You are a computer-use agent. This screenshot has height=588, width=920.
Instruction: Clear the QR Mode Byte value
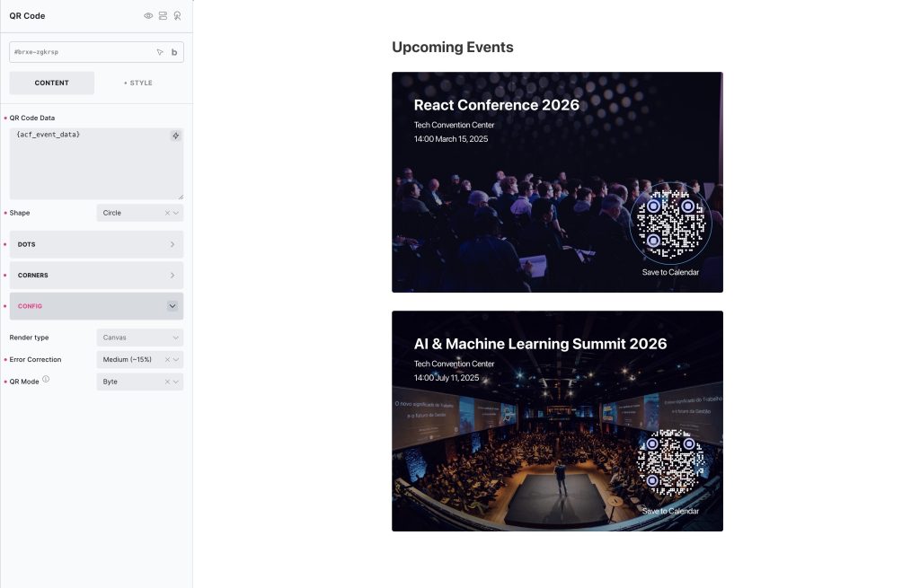[x=167, y=382]
